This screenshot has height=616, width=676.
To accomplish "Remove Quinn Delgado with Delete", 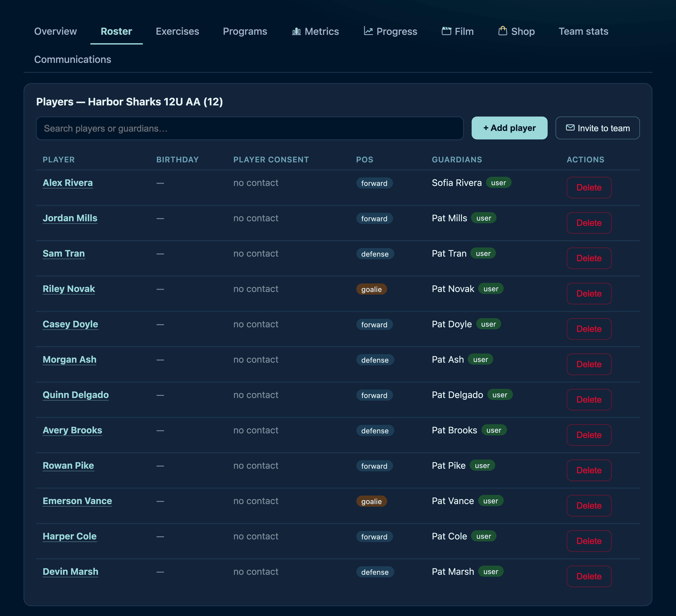I will [589, 399].
